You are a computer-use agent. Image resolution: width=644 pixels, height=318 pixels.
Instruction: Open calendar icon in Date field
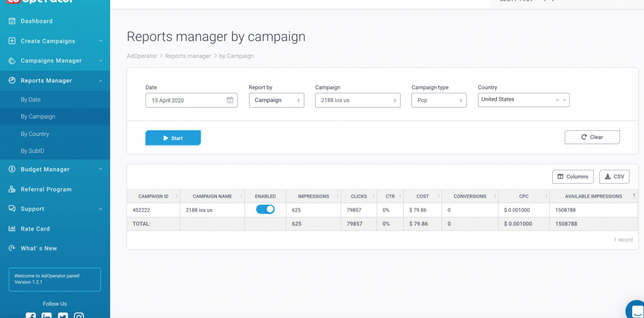click(230, 100)
